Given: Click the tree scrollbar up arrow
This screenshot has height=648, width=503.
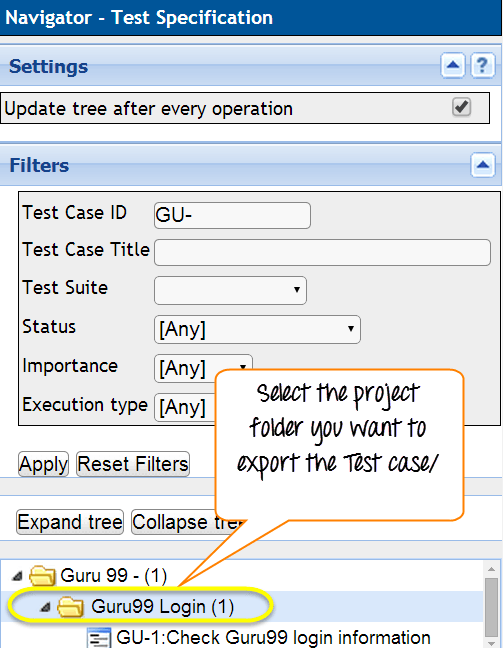Looking at the screenshot, I should tap(491, 569).
